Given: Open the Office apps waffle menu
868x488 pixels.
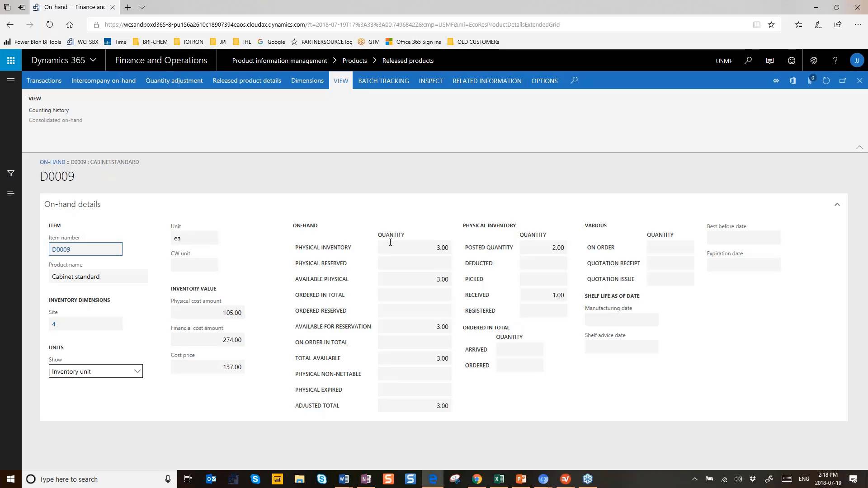Looking at the screenshot, I should click(11, 60).
